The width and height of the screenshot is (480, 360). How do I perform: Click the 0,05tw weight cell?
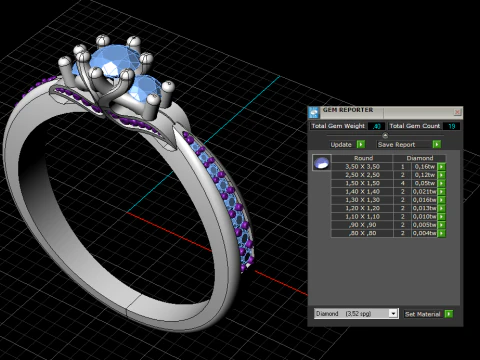pyautogui.click(x=425, y=183)
